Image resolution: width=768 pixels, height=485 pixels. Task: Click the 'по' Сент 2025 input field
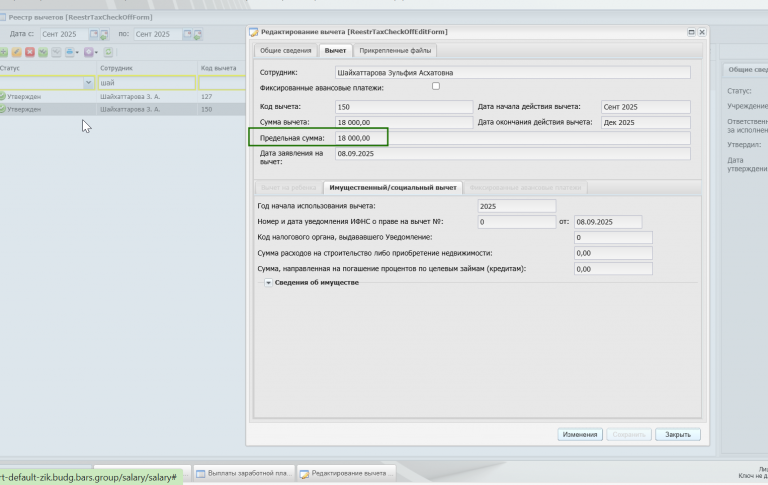158,34
